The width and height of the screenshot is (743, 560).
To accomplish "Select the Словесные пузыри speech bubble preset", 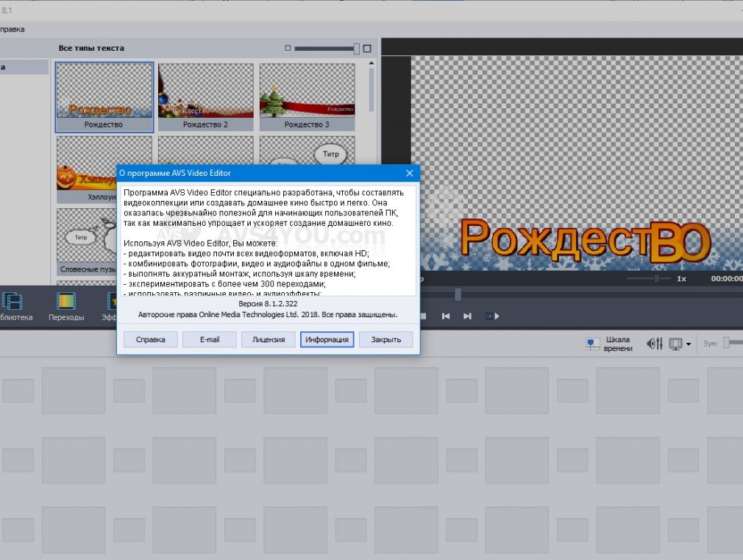I will pyautogui.click(x=86, y=242).
